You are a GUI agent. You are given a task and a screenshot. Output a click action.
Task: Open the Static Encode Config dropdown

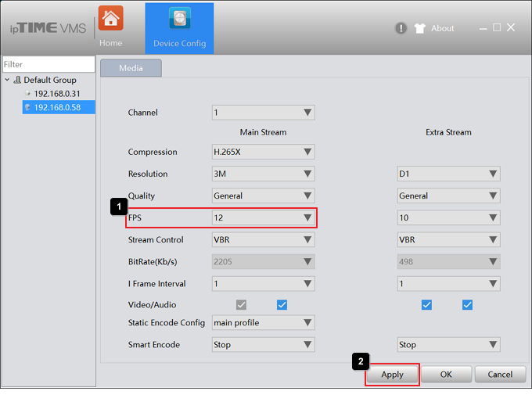264,323
